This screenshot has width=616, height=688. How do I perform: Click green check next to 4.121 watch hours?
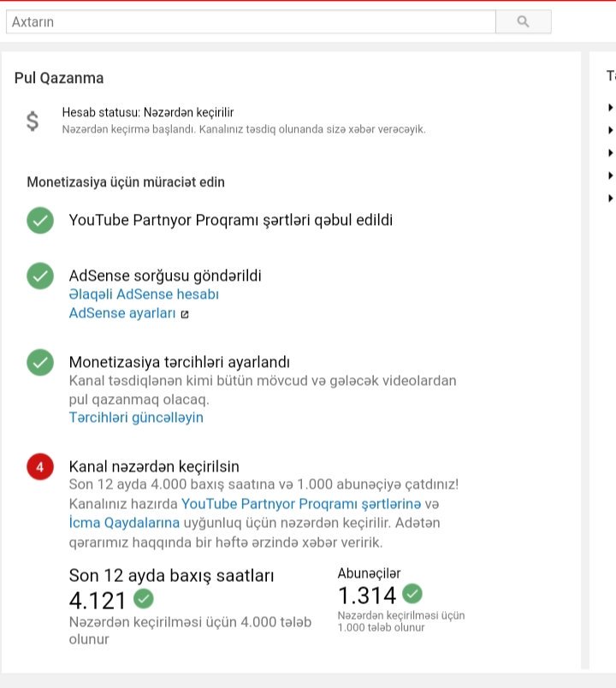[144, 598]
